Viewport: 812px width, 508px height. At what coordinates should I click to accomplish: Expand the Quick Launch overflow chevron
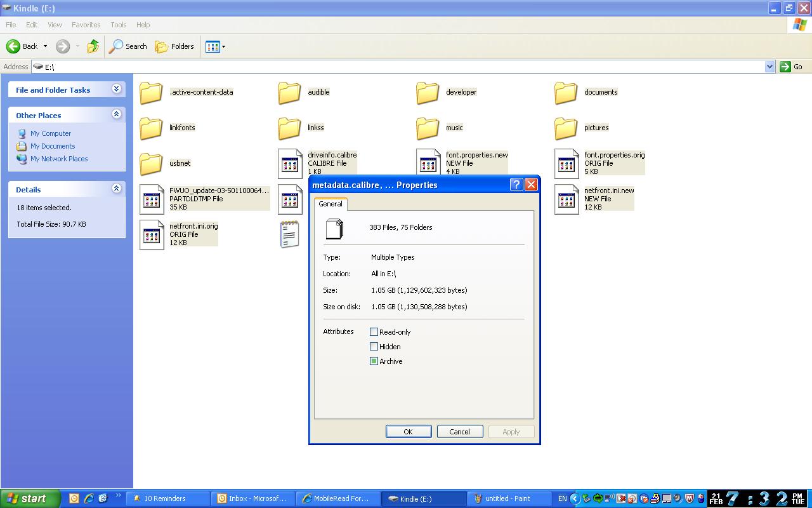[118, 496]
